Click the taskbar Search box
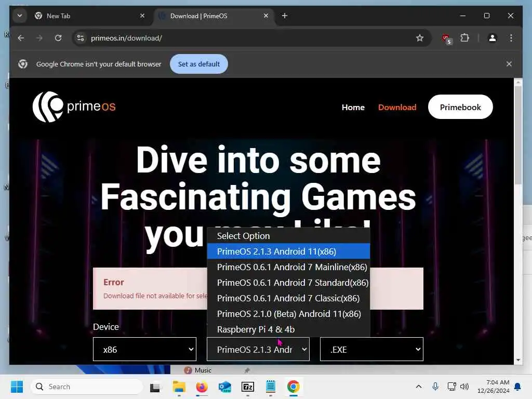532x399 pixels. [x=87, y=387]
